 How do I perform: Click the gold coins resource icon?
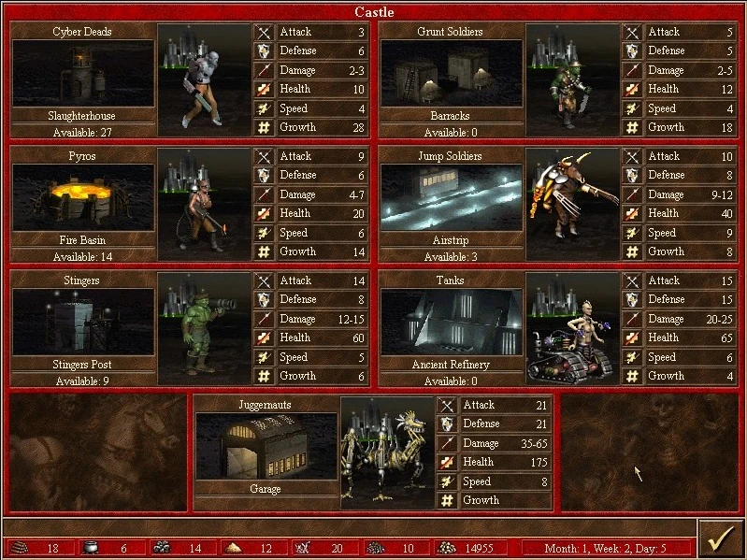[x=446, y=548]
